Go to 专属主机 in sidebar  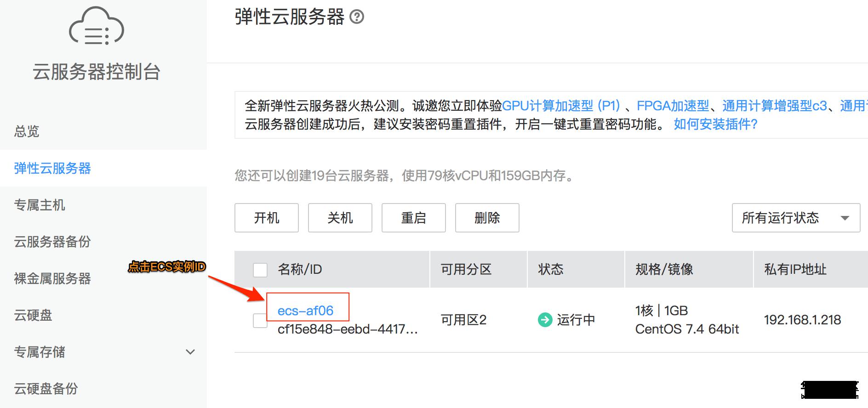pos(40,205)
